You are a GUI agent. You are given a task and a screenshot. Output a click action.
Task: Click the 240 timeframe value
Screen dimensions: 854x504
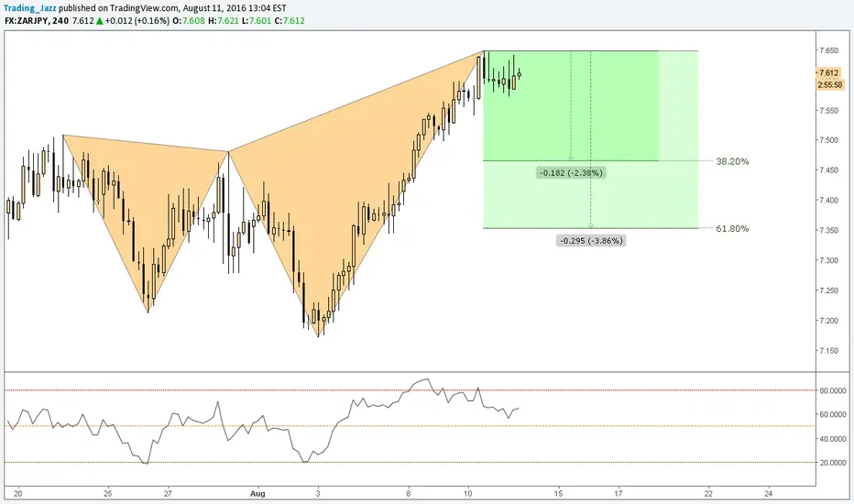[61, 21]
